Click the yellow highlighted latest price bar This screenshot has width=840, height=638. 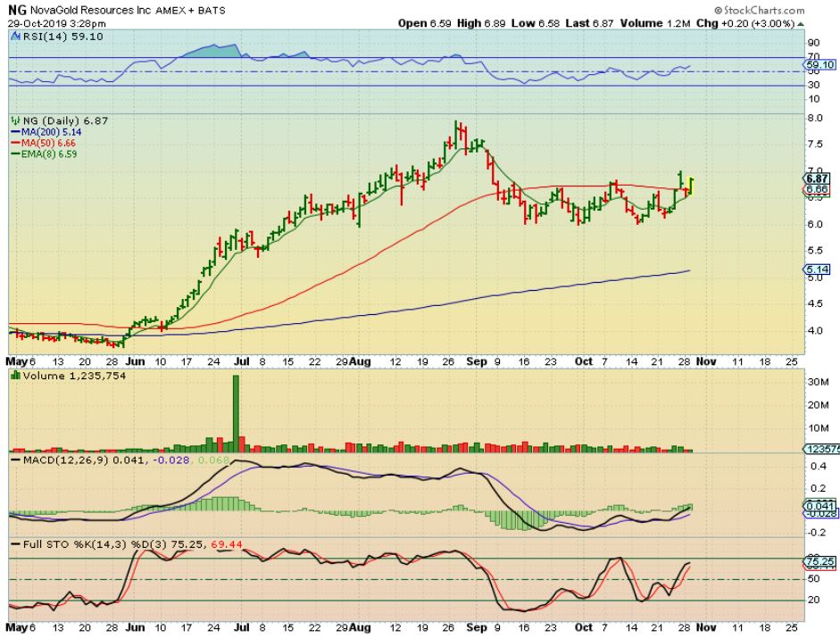coord(691,187)
